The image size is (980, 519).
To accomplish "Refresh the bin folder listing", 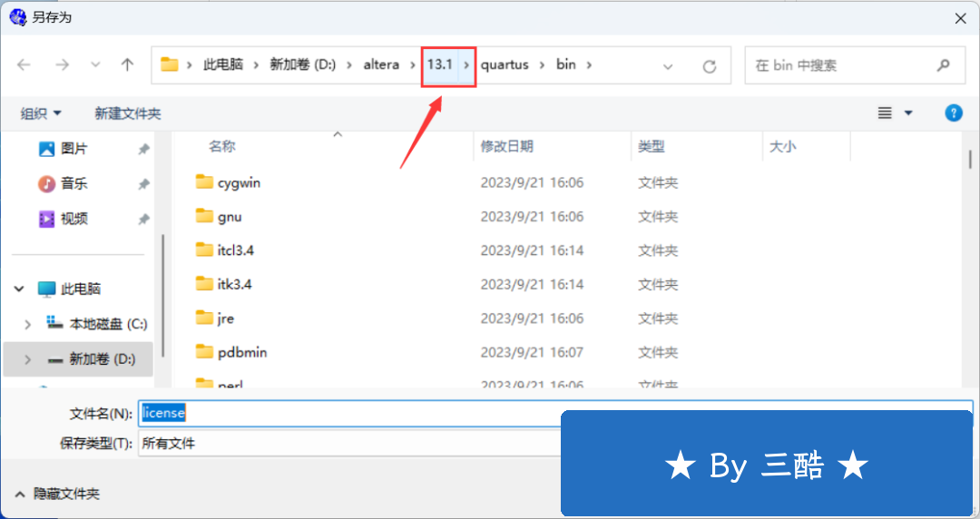I will click(x=710, y=66).
